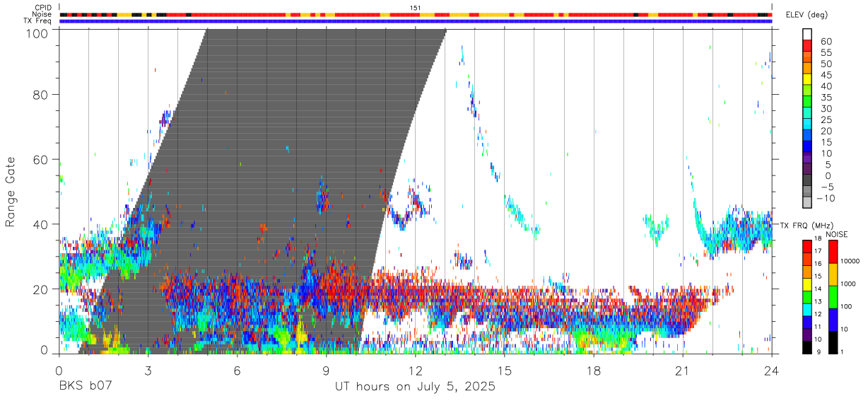
Task: Click the red noise segment above 10000
Action: coord(833,251)
